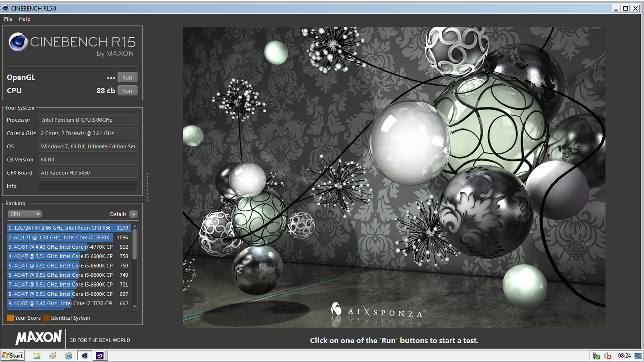Select ranking row 6 i5-6600K 749
Screen dimensions: 644x362
pos(68,275)
